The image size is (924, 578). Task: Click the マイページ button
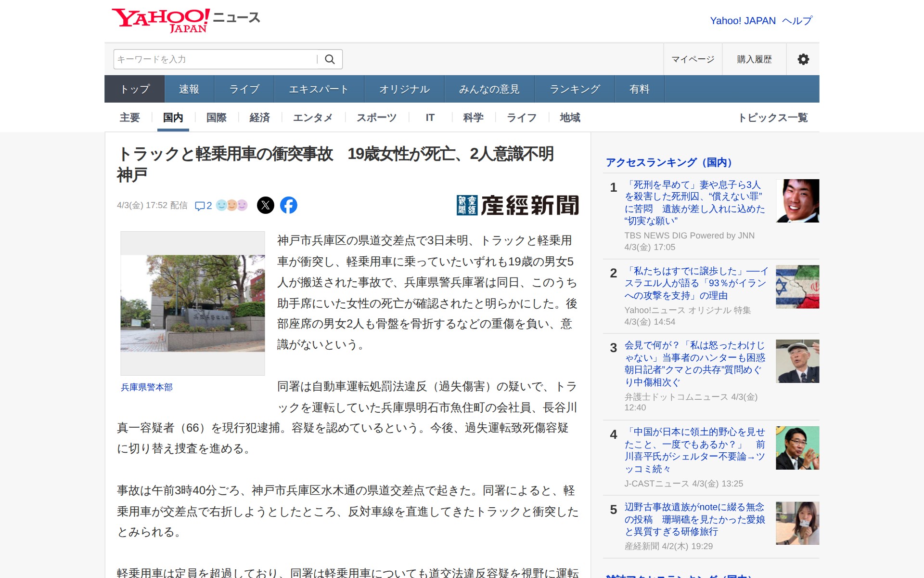(x=692, y=59)
